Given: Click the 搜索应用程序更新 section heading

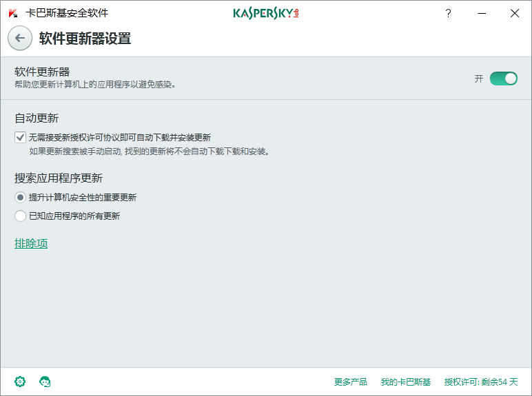Looking at the screenshot, I should point(59,178).
